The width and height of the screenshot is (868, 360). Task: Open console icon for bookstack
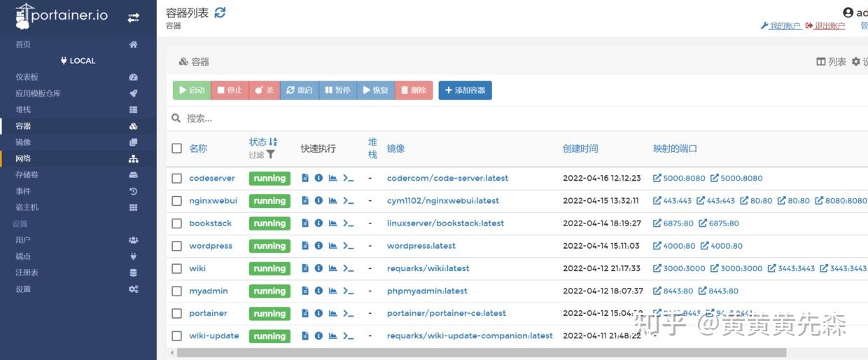click(x=348, y=223)
